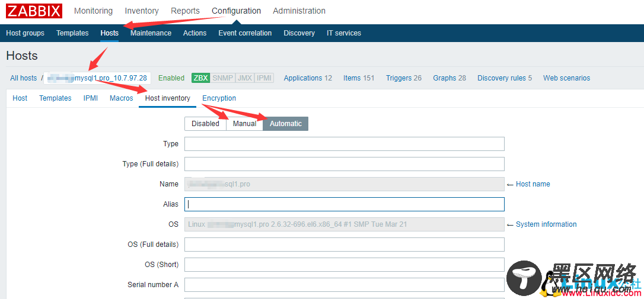Click the OS (Short) field
Viewport: 644px width, 299px height.
coord(344,265)
